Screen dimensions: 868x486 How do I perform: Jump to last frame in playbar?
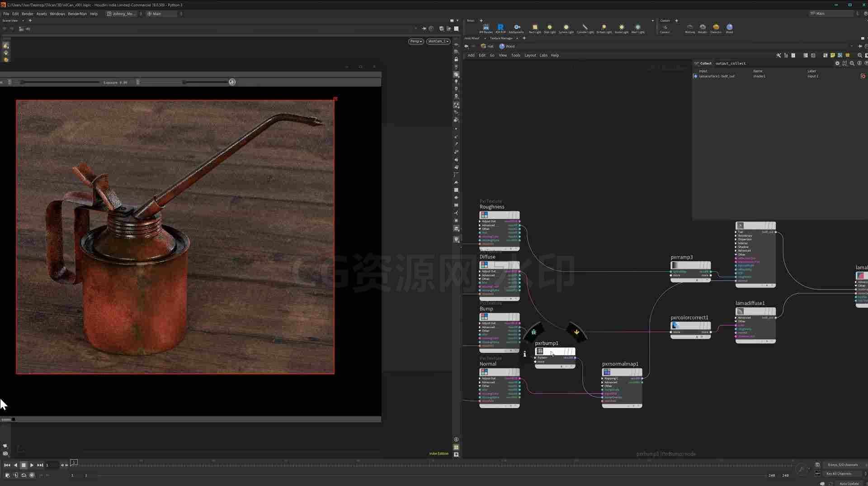tap(40, 465)
